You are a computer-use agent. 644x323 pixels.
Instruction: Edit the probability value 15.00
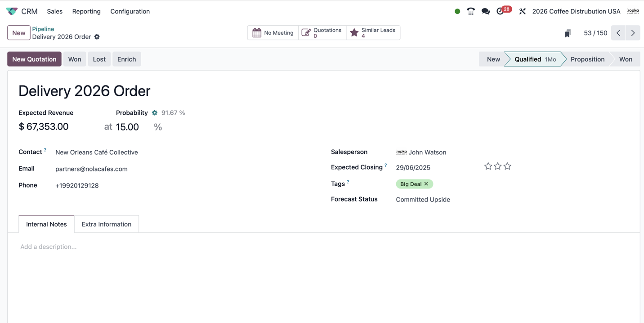coord(127,127)
